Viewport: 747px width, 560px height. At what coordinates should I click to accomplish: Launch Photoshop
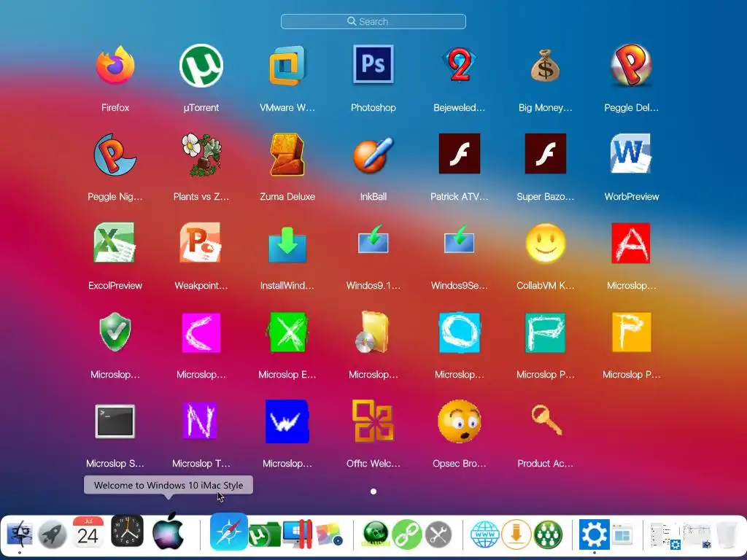373,64
